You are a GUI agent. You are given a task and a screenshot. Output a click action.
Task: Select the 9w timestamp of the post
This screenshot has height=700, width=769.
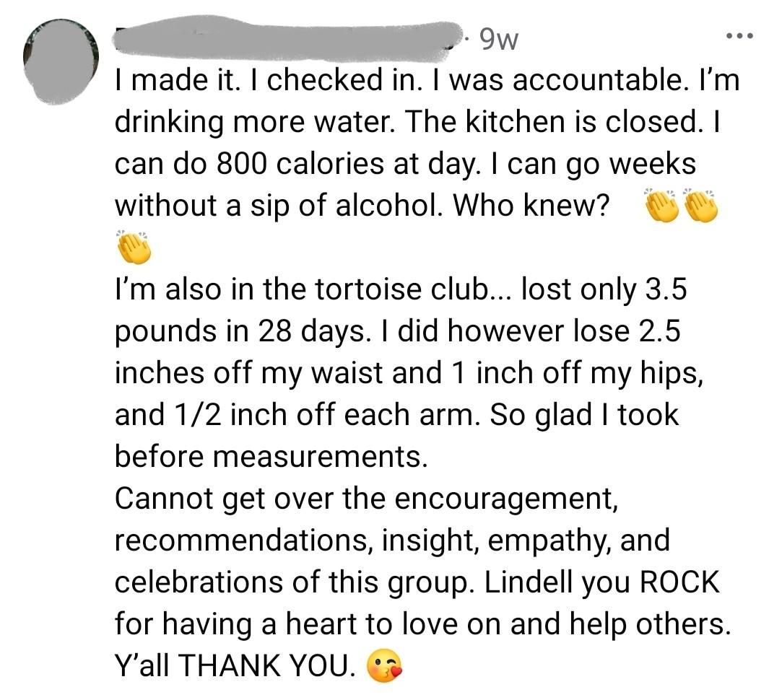coord(499,40)
